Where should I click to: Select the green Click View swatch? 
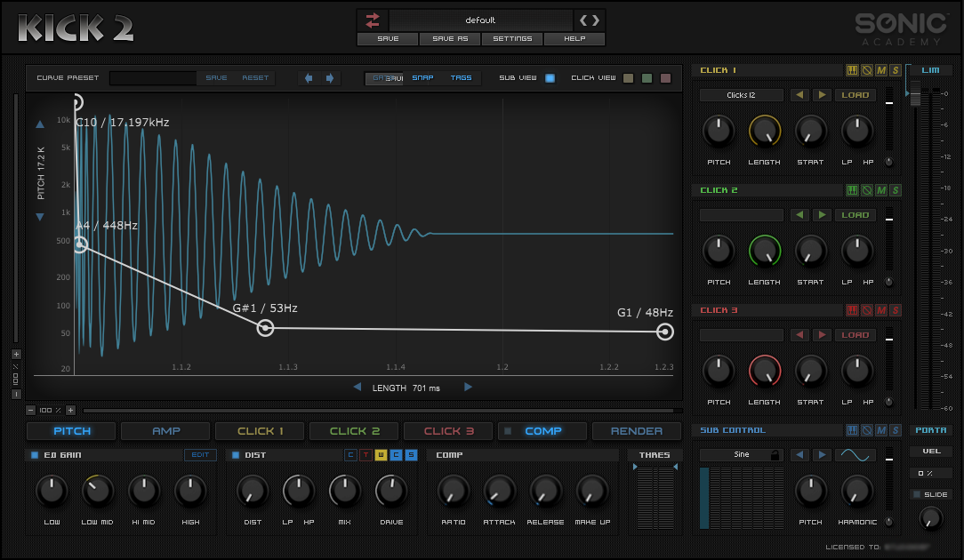[x=647, y=78]
